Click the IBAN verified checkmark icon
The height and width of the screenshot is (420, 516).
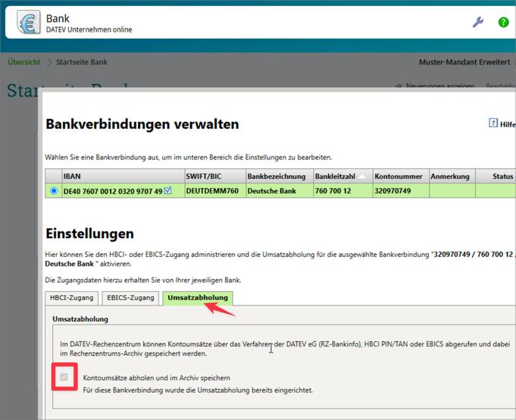tap(167, 190)
